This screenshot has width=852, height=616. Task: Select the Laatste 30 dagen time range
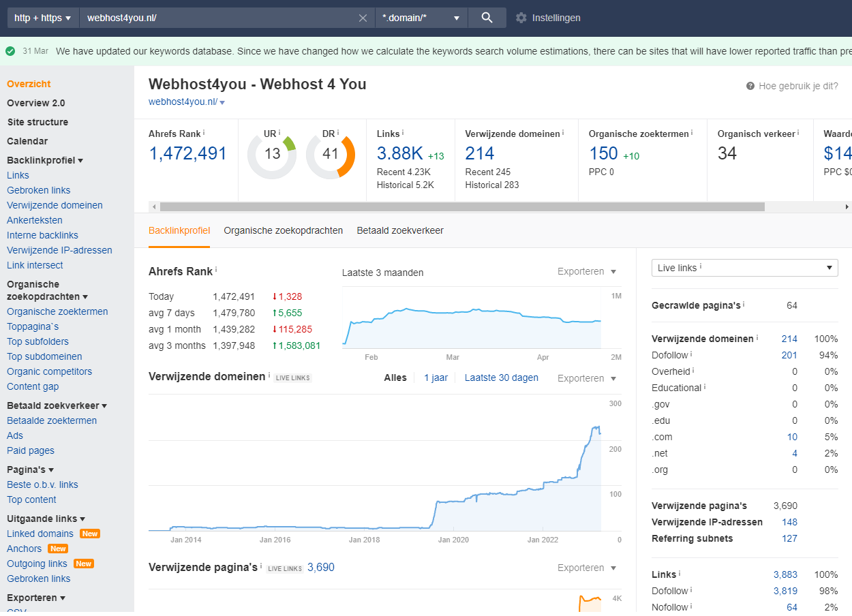click(502, 378)
